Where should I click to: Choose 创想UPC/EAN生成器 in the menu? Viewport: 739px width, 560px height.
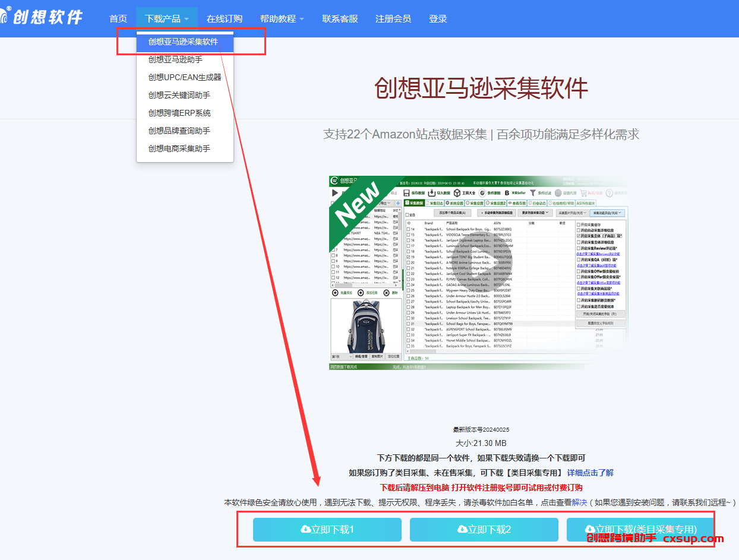point(185,77)
